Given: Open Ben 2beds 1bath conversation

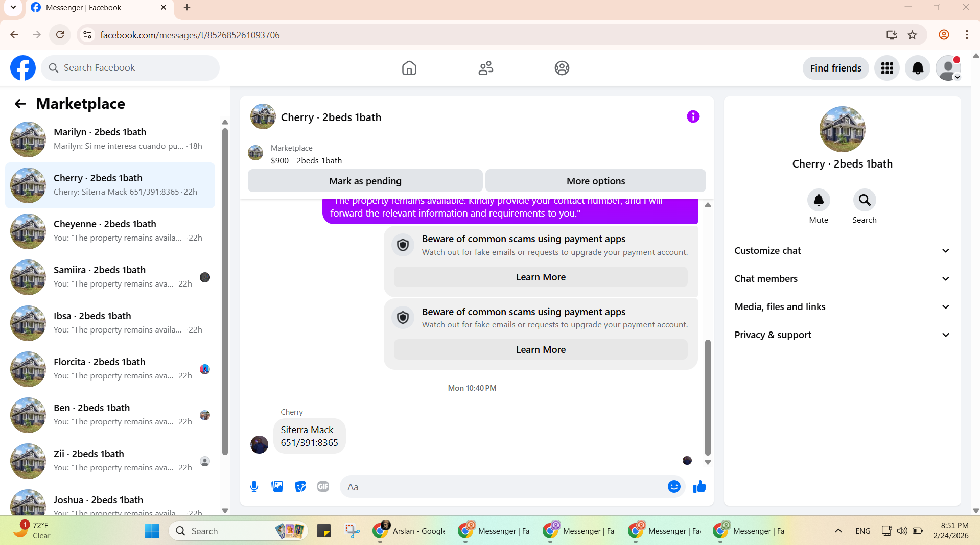Looking at the screenshot, I should 110,415.
